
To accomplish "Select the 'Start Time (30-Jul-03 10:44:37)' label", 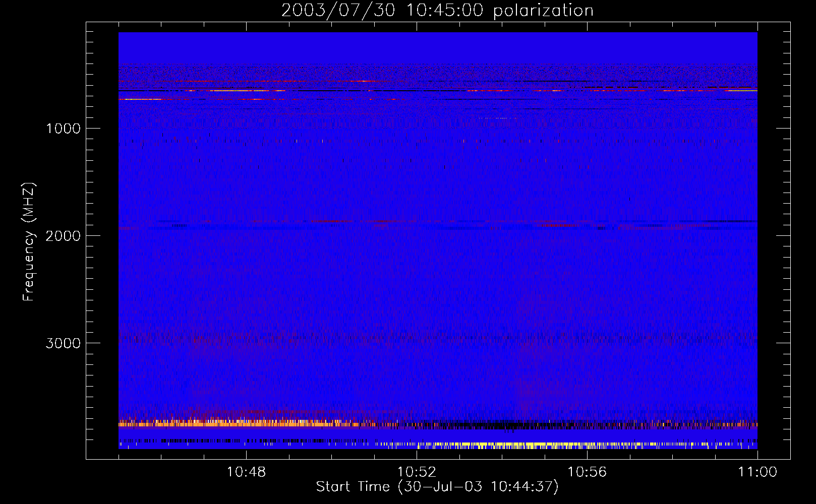I will click(437, 487).
